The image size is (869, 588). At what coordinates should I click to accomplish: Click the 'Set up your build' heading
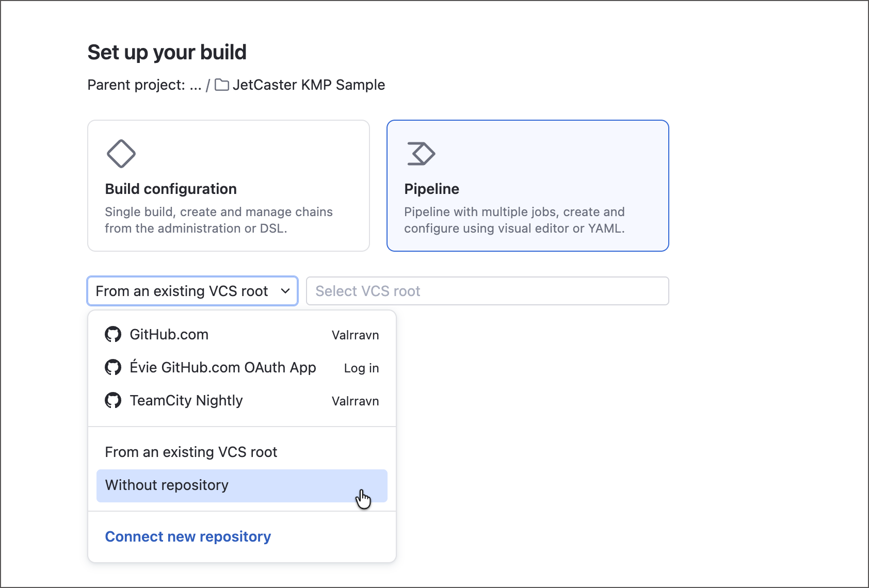(x=167, y=52)
